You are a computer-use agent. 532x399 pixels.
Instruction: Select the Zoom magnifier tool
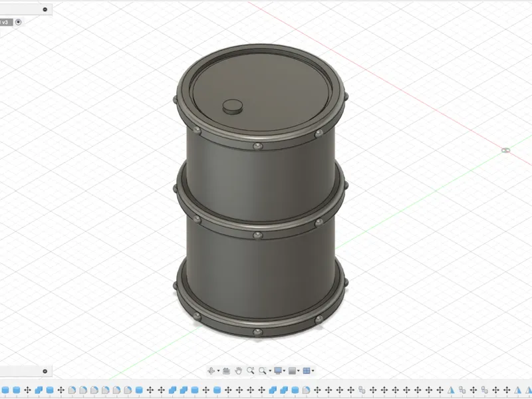[x=251, y=370]
